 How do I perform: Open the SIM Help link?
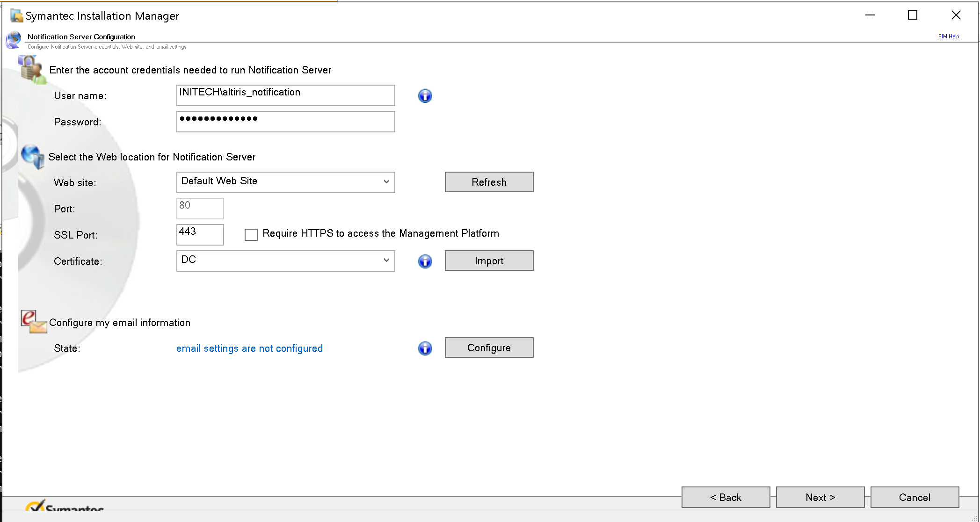tap(948, 36)
